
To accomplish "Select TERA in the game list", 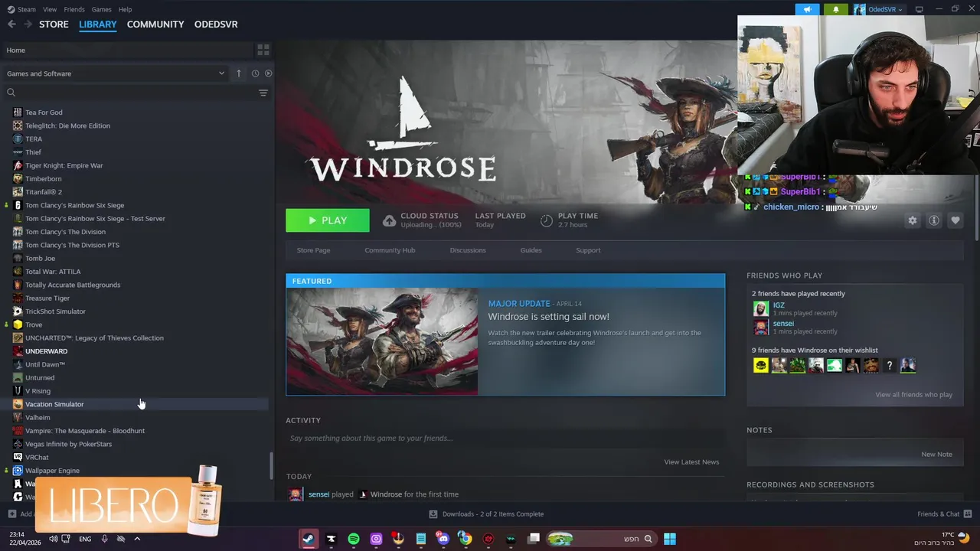I will (34, 139).
